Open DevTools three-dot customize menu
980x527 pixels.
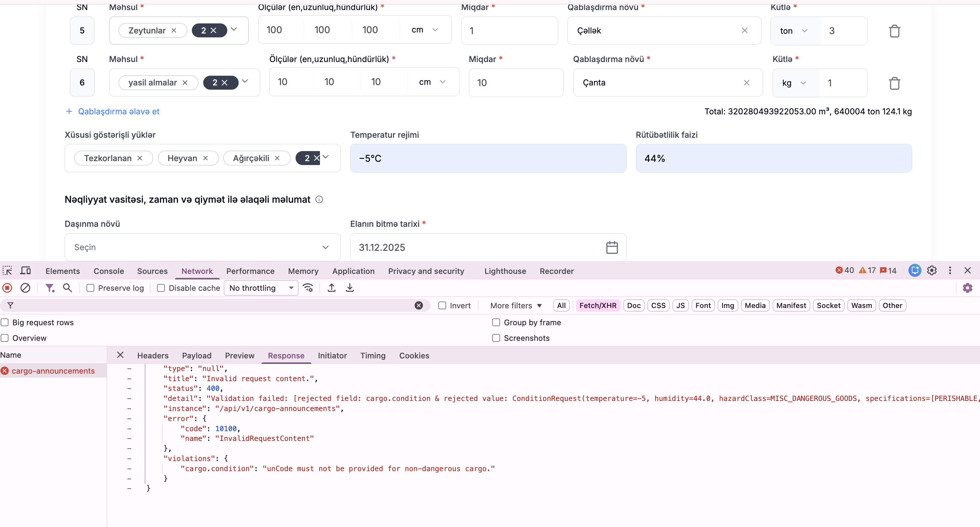(950, 270)
